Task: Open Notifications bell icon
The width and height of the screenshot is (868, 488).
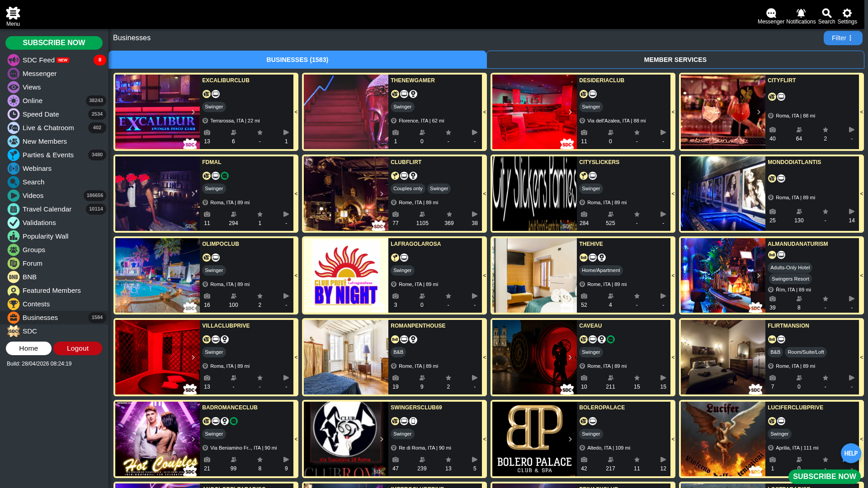Action: tap(801, 16)
